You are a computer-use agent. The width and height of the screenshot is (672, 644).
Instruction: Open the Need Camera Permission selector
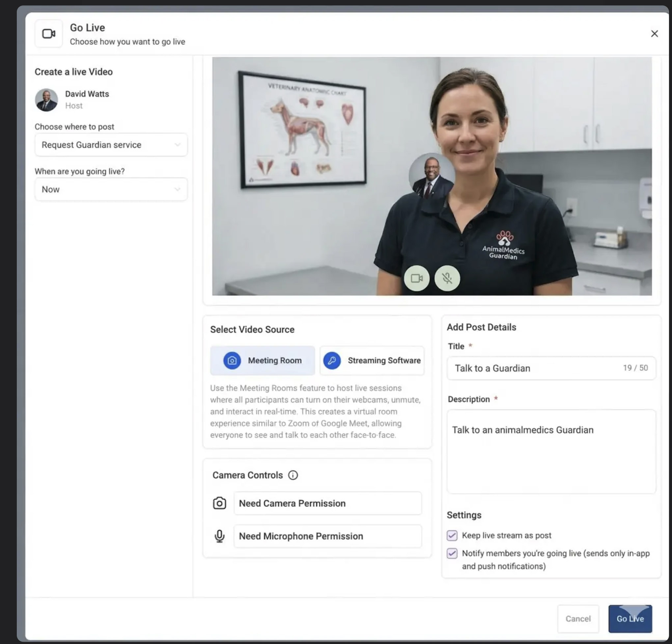[327, 503]
